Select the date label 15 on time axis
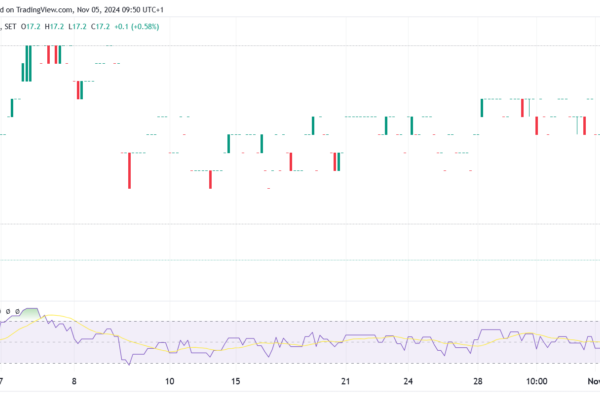This screenshot has height=413, width=600. point(236,381)
